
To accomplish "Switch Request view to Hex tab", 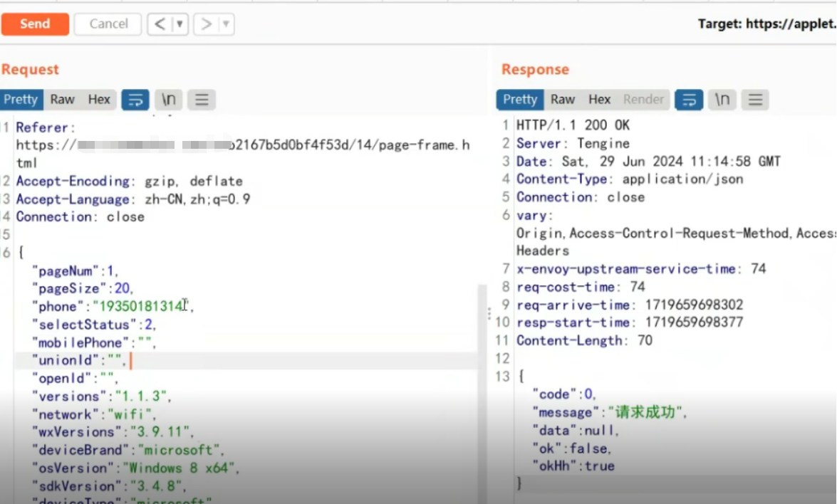I will pyautogui.click(x=99, y=100).
